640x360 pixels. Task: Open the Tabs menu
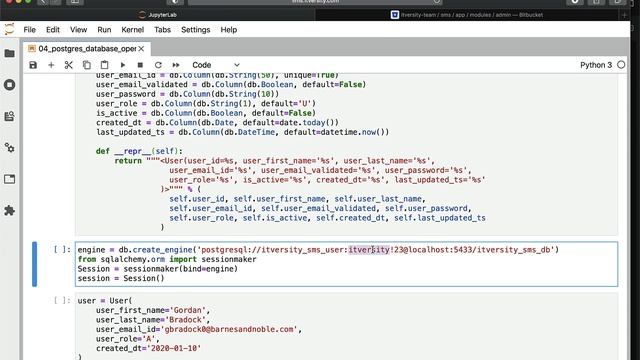162,30
